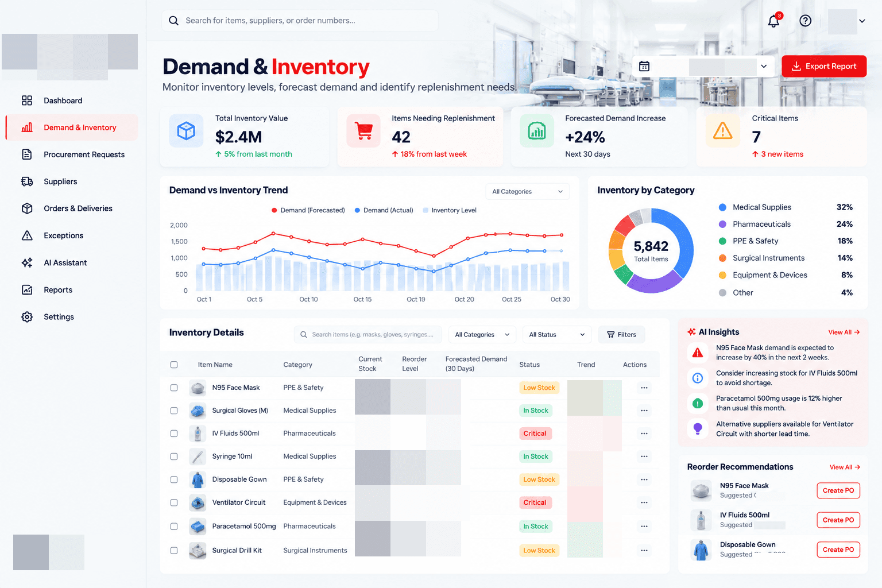Open the help question mark icon
The image size is (882, 588).
tap(806, 21)
